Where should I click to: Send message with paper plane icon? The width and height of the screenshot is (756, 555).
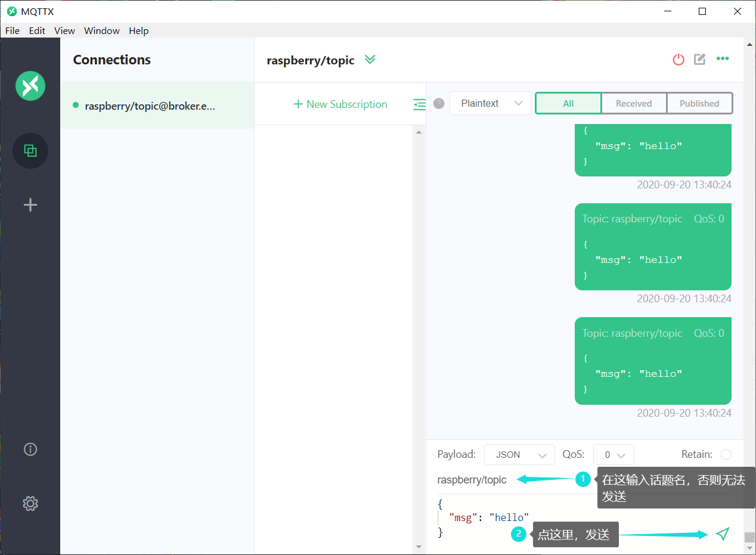tap(723, 534)
